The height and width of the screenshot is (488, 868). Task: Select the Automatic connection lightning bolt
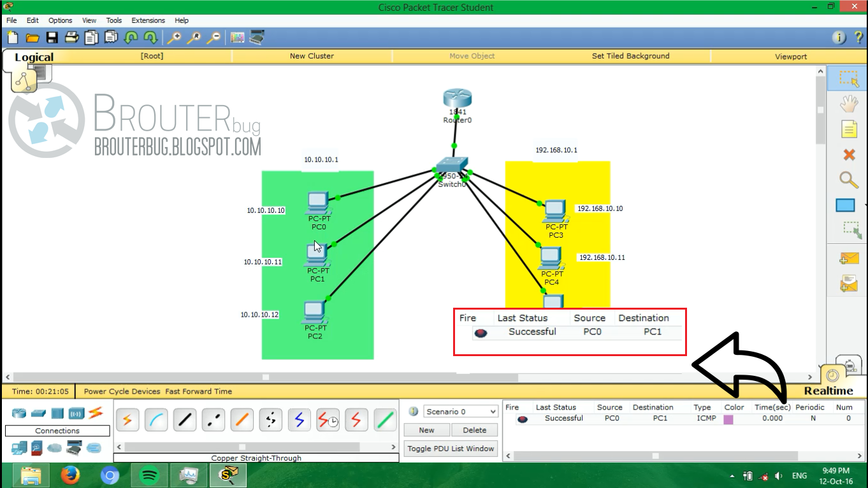(x=127, y=420)
